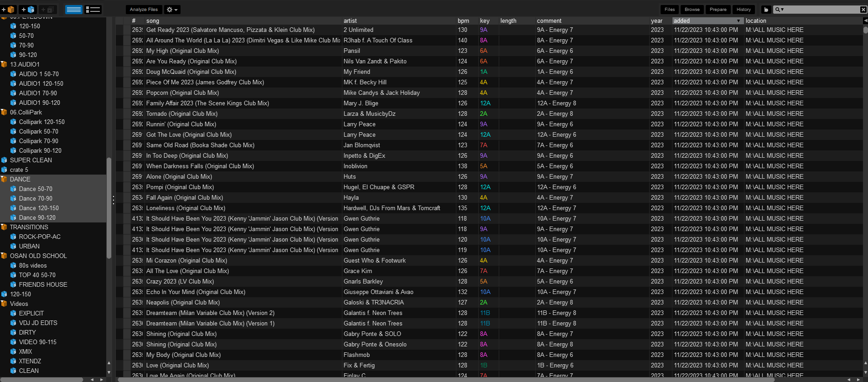Click the OSAN OLD SCHOOL crate icon
This screenshot has width=868, height=382.
pos(4,256)
